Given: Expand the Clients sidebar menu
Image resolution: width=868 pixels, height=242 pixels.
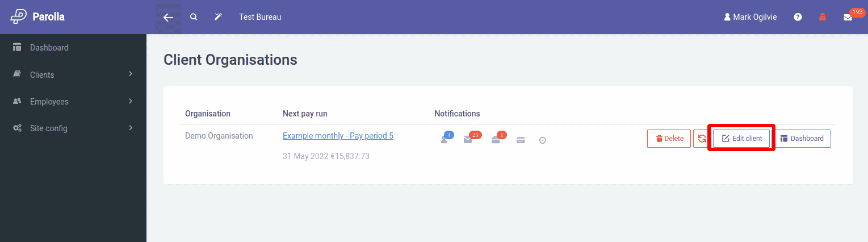Looking at the screenshot, I should pos(73,74).
